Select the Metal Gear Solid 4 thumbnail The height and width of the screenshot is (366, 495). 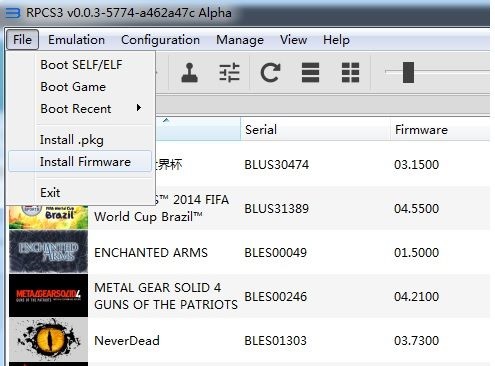[x=49, y=296]
